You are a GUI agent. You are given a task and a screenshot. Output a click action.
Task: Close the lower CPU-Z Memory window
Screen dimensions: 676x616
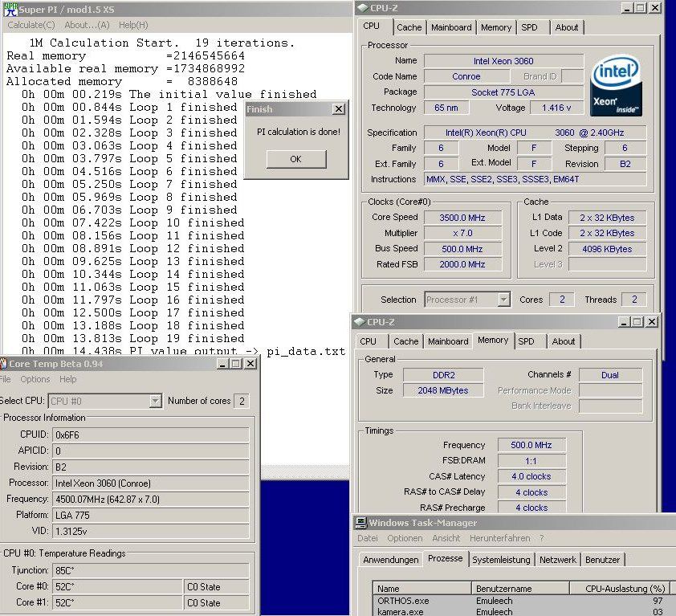652,322
